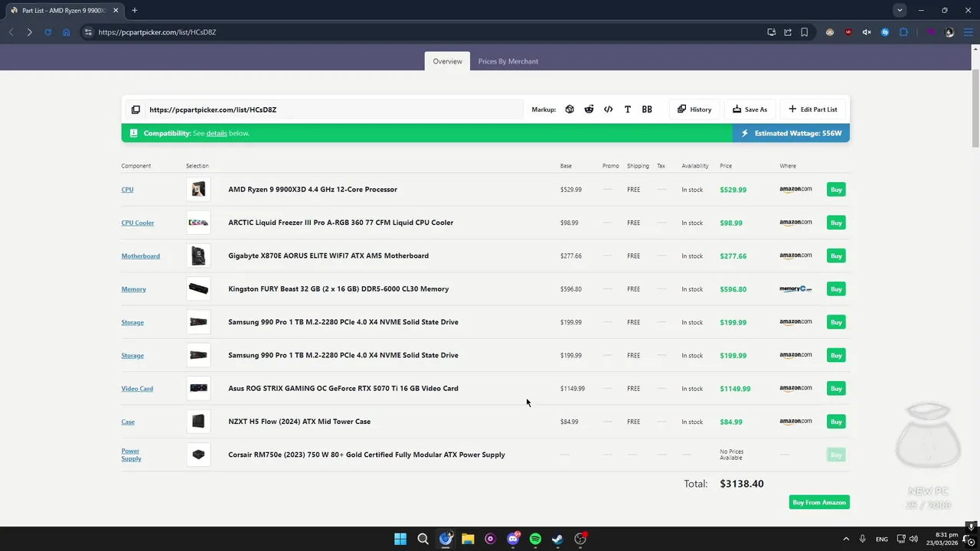The image size is (980, 551).
Task: Open the Motherboard component link
Action: 141,256
